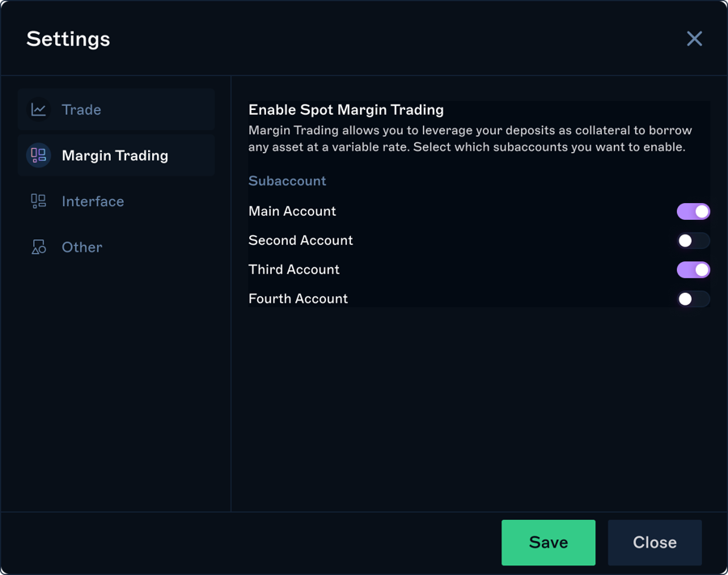Click the Other shapes icon
728x575 pixels.
coord(38,247)
